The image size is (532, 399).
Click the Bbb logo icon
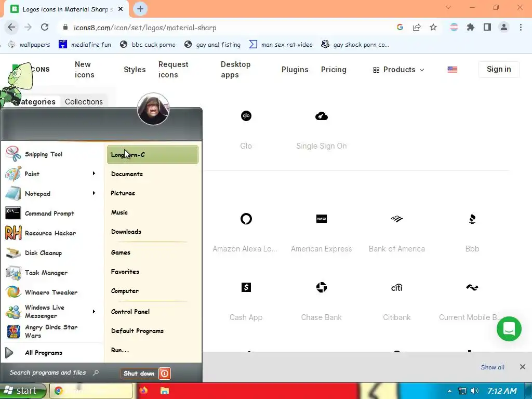coord(472,219)
